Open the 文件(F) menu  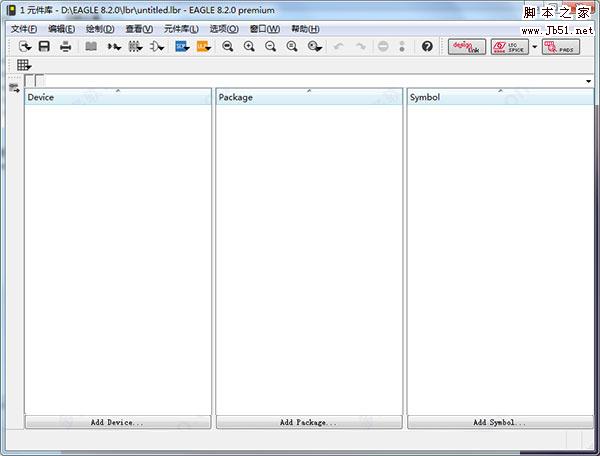point(24,29)
